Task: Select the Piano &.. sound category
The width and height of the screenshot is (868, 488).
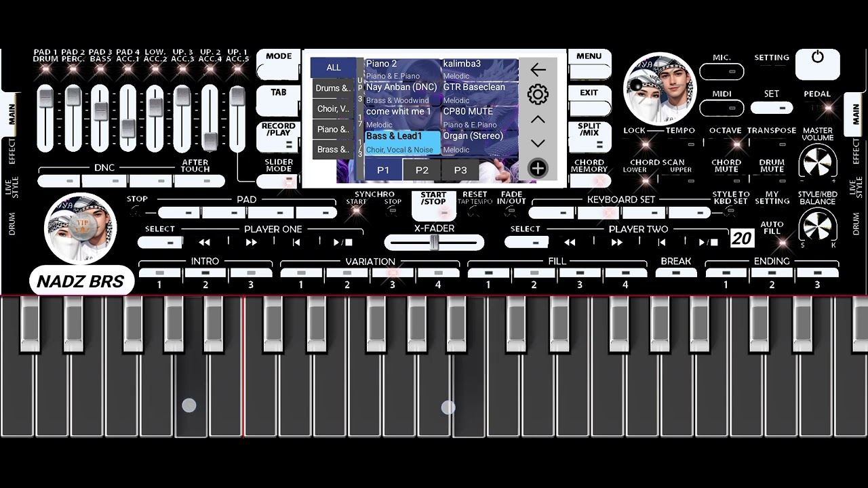Action: click(333, 129)
